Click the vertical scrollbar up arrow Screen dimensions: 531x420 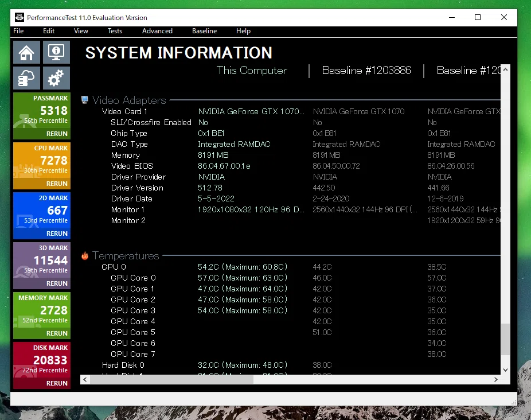(505, 69)
